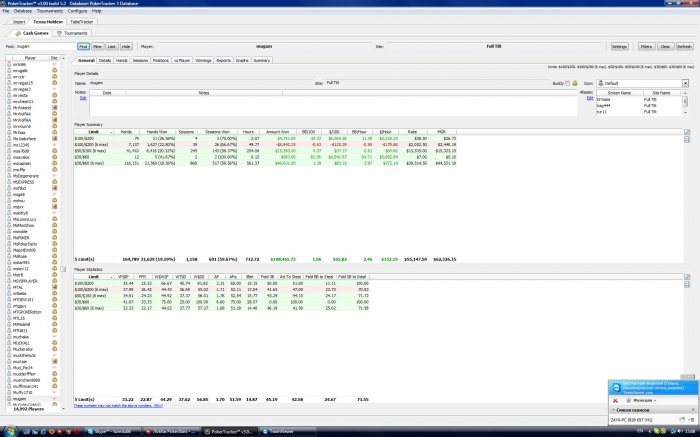Viewport: 700px width, 437px height.
Task: Click the Player Statistics column chooser icon
Action: coord(687,277)
